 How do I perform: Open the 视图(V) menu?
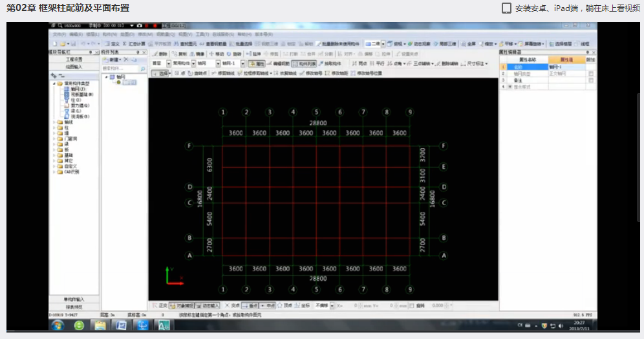(x=184, y=34)
